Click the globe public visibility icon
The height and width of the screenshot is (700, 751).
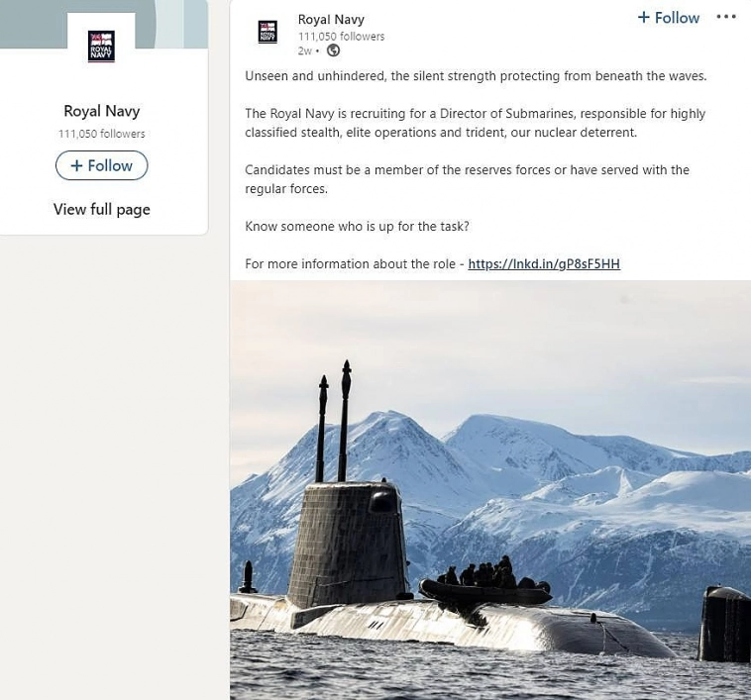333,50
